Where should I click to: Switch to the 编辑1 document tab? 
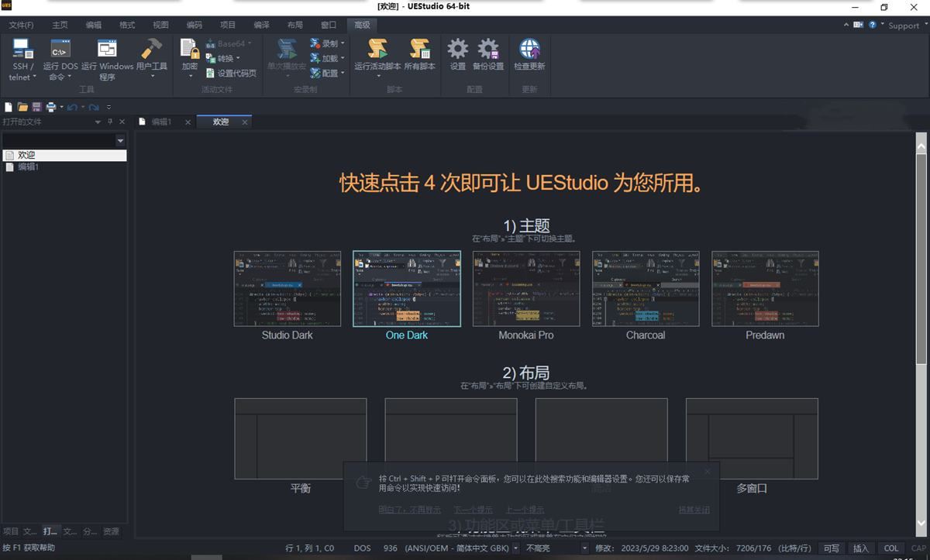pyautogui.click(x=161, y=122)
